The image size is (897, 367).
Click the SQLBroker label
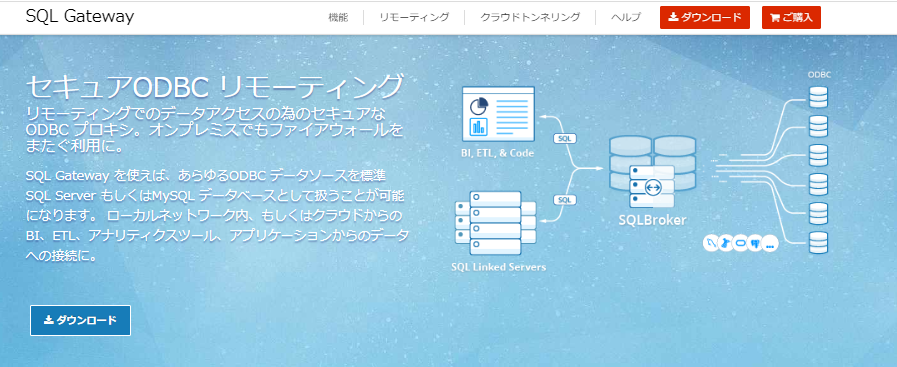point(652,220)
